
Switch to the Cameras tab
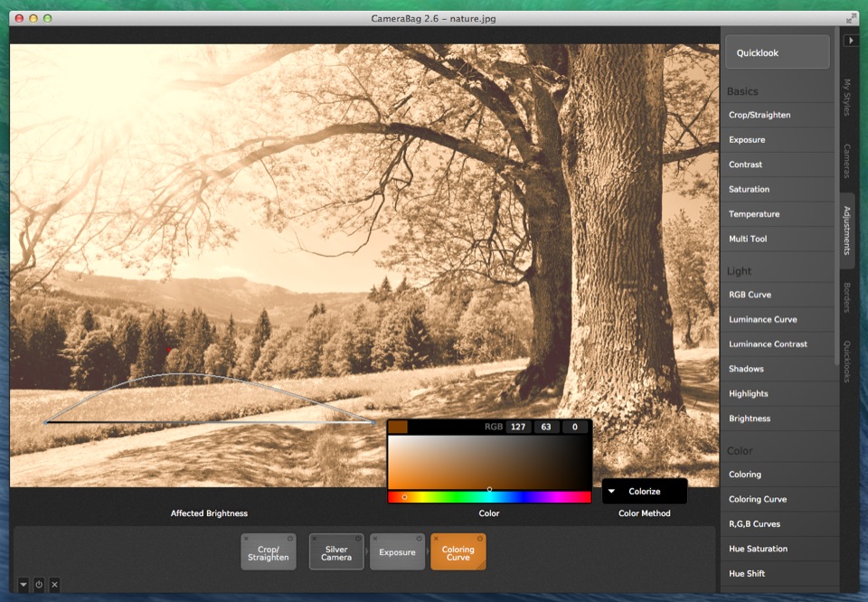(x=847, y=161)
